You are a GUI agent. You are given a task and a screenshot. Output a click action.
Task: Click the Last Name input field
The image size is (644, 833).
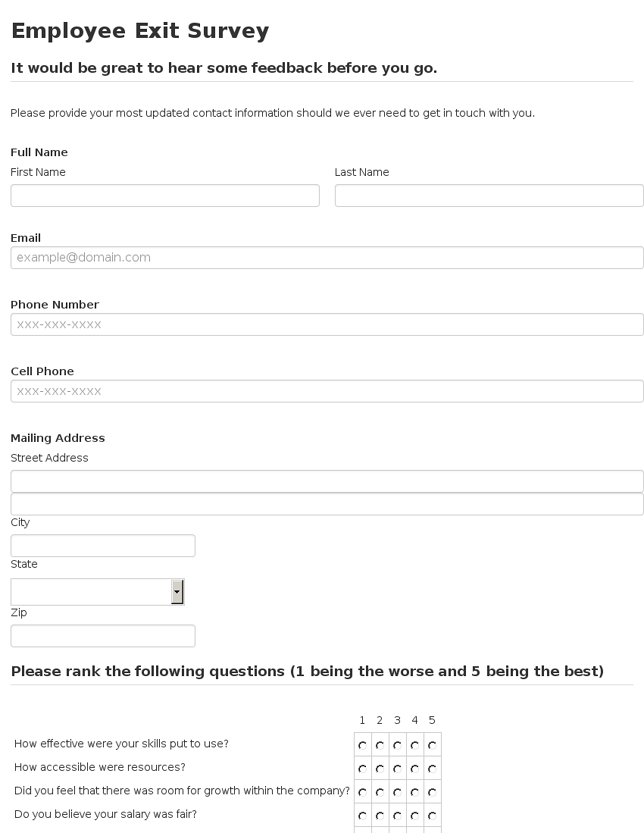(489, 196)
